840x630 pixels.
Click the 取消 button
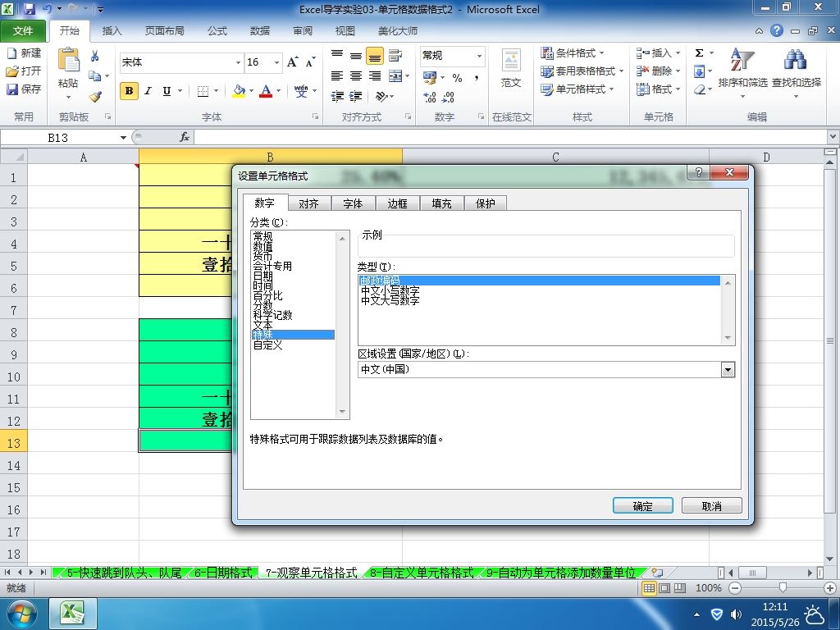[x=711, y=505]
